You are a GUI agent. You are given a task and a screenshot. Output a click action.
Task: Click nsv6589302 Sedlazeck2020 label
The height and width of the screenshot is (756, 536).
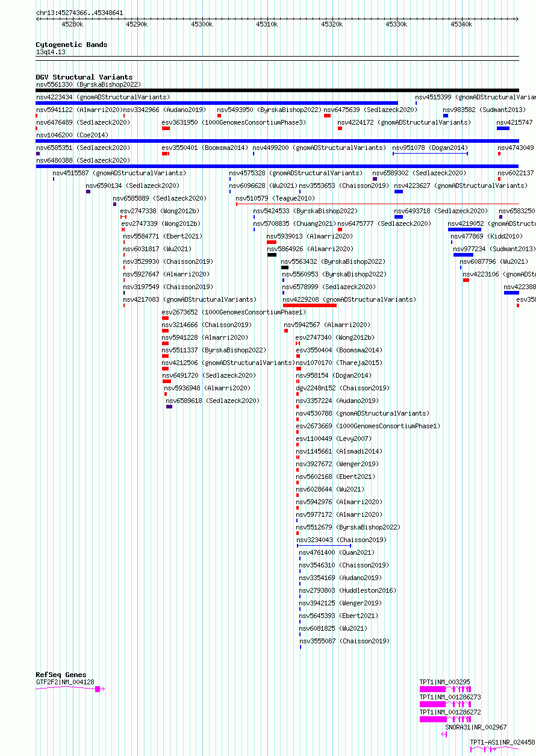[x=419, y=173]
